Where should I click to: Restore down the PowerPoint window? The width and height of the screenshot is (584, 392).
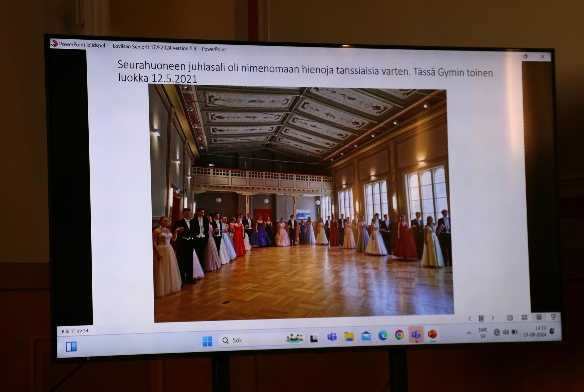click(526, 56)
